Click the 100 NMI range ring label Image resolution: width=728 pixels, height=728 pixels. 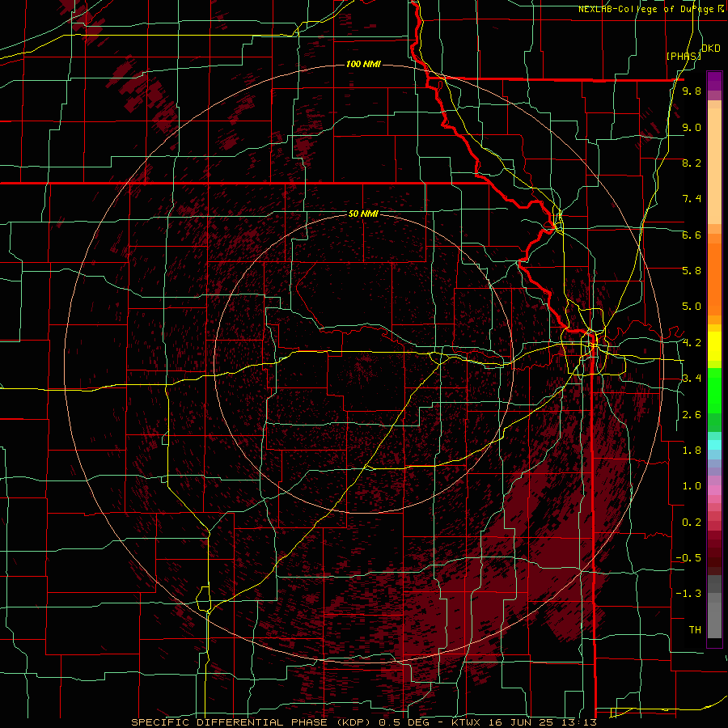[x=363, y=64]
